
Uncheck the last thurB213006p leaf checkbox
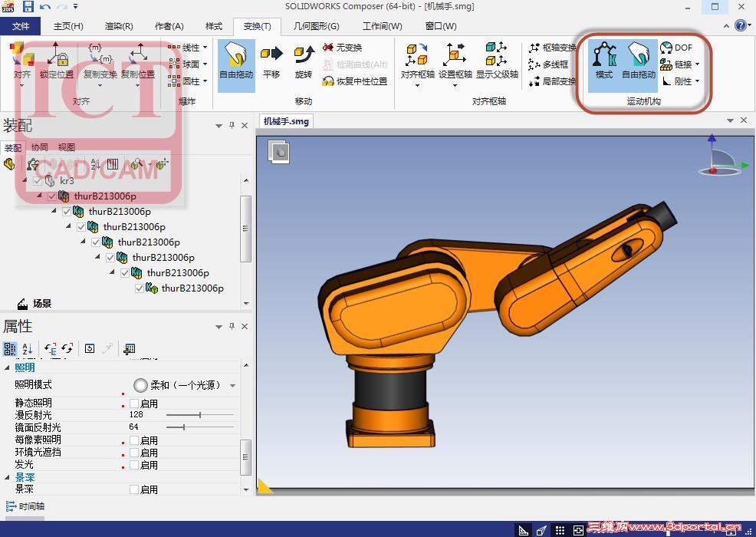tap(140, 288)
